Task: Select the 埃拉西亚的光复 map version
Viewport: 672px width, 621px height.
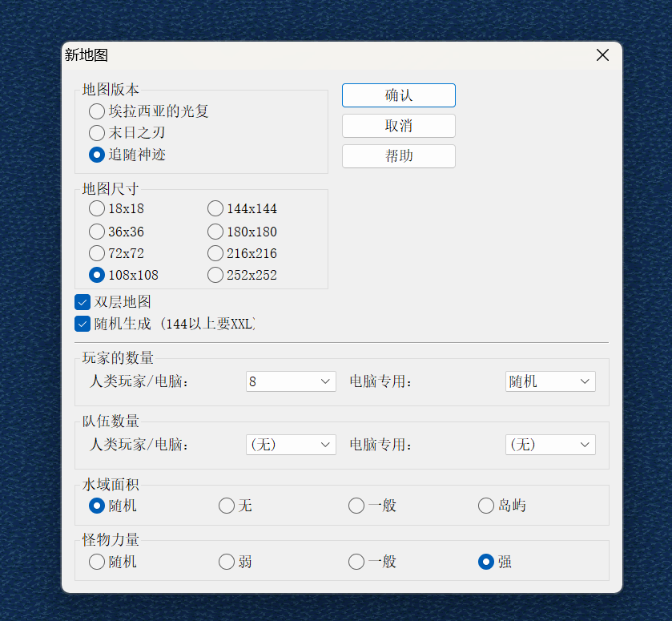Action: (x=97, y=111)
